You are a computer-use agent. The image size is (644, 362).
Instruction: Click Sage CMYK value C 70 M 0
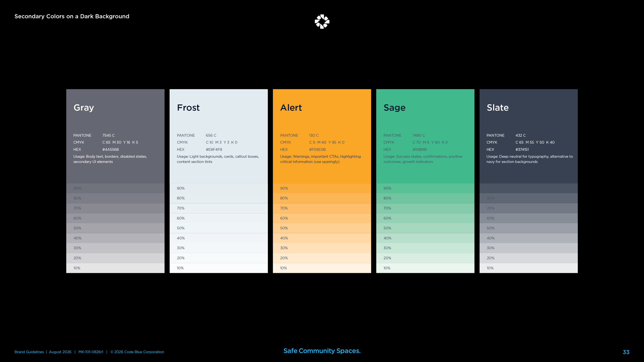click(x=421, y=142)
